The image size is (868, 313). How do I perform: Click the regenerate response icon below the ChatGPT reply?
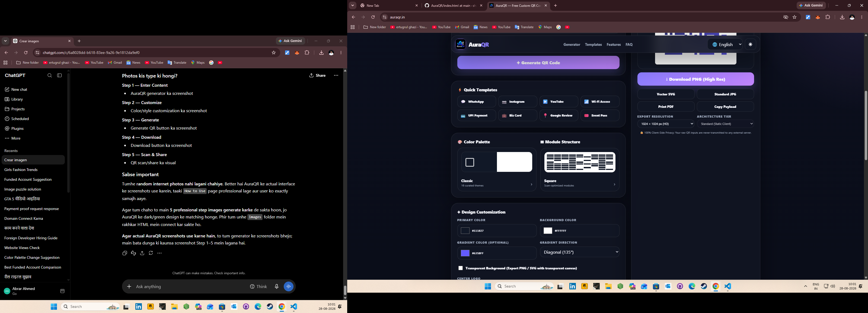151,253
